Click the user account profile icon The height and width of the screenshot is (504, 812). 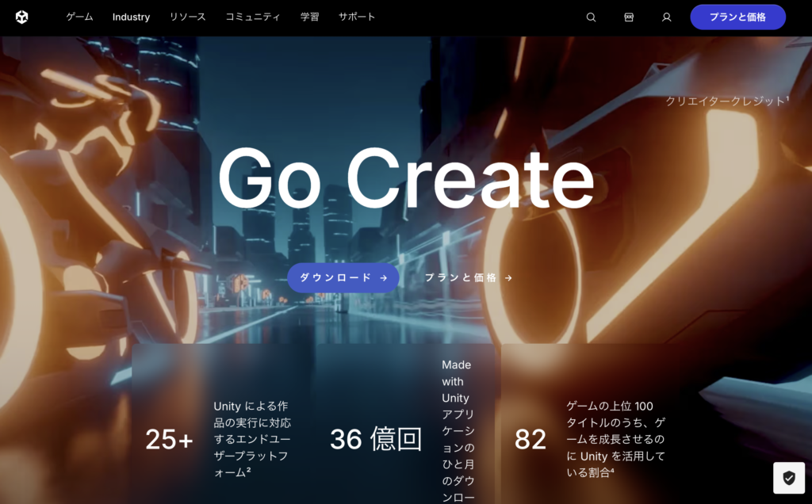(x=666, y=17)
